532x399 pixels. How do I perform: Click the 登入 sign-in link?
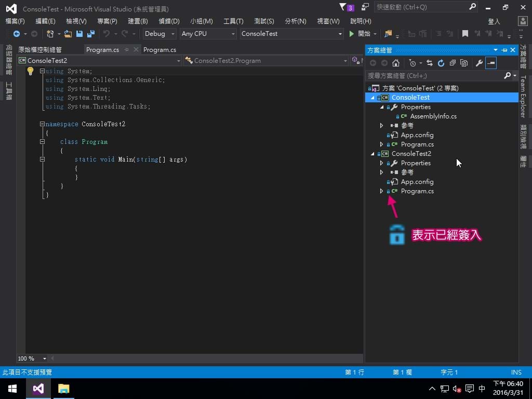coord(494,21)
